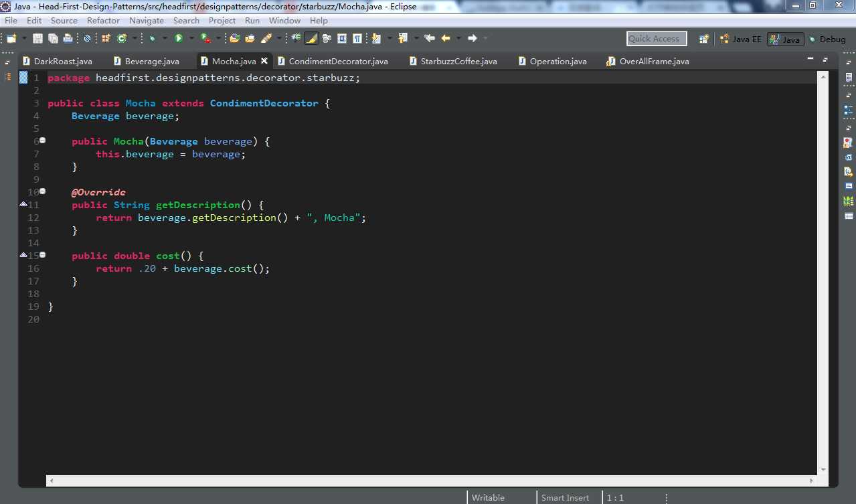856x504 pixels.
Task: Open the Task List icon in right trim
Action: (x=849, y=77)
